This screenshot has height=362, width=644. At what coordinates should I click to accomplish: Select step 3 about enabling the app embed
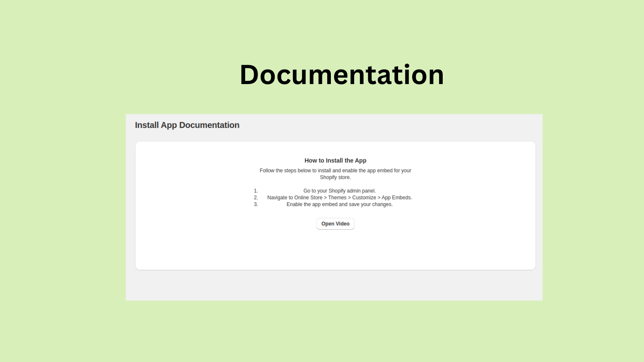[x=339, y=204]
